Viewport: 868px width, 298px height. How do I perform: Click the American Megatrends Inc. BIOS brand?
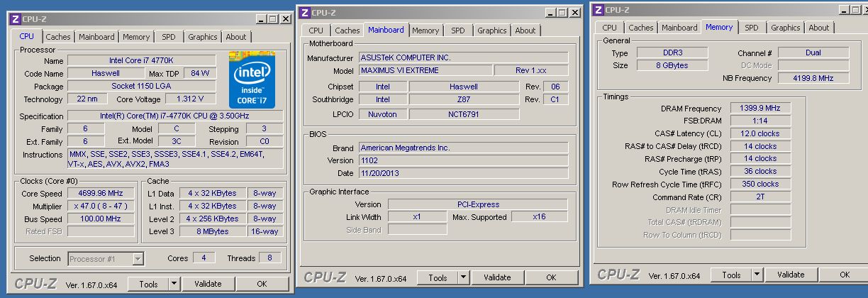463,148
